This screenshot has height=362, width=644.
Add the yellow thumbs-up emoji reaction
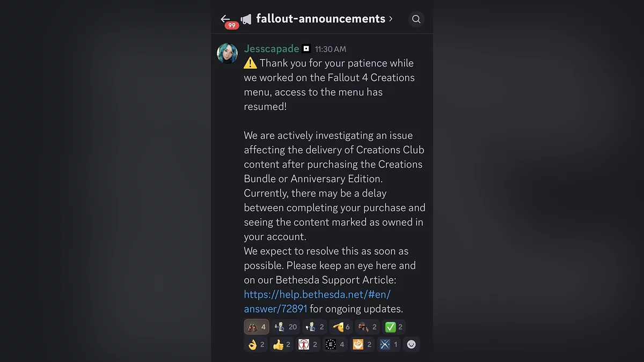point(282,344)
